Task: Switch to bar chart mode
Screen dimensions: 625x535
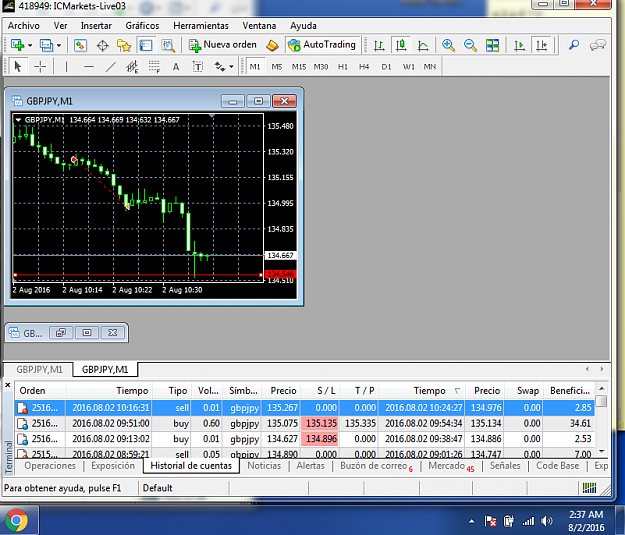Action: point(379,45)
